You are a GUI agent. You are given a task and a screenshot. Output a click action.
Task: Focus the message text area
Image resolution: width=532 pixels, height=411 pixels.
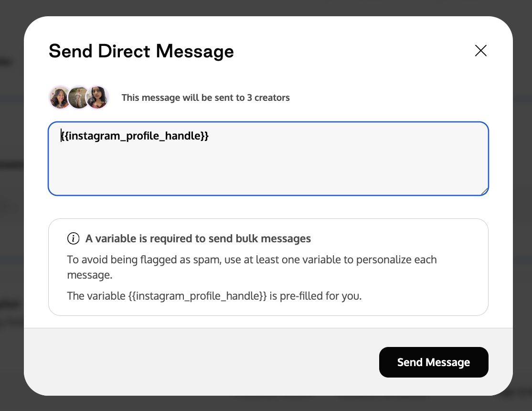pos(268,159)
